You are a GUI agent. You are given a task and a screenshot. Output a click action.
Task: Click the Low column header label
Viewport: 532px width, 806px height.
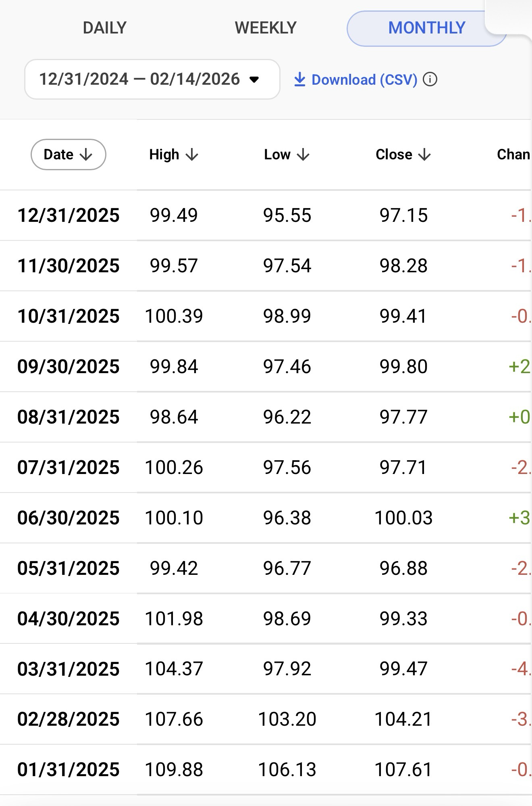click(277, 155)
